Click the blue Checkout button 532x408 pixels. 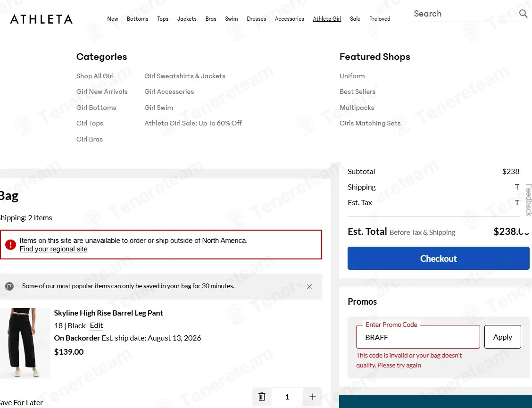pyautogui.click(x=438, y=258)
